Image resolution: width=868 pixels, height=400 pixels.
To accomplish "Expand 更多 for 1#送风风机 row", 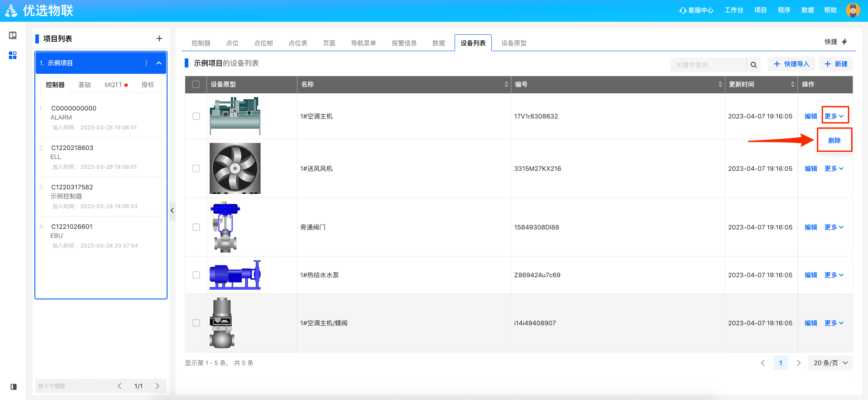I will point(834,169).
